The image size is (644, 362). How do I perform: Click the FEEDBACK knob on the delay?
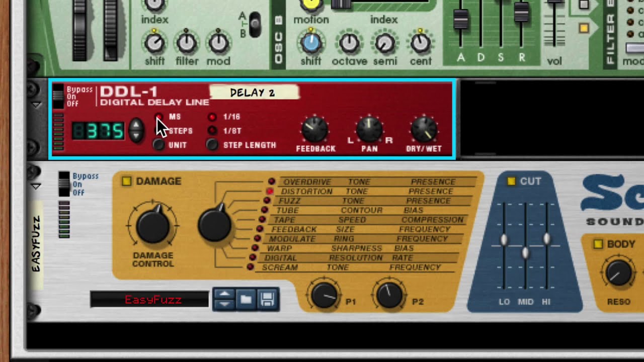click(x=315, y=130)
